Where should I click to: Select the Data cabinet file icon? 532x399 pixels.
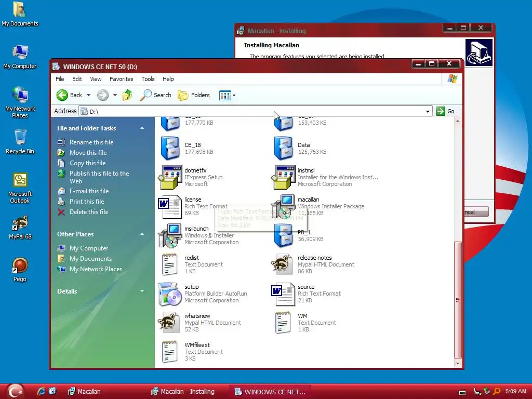point(283,148)
